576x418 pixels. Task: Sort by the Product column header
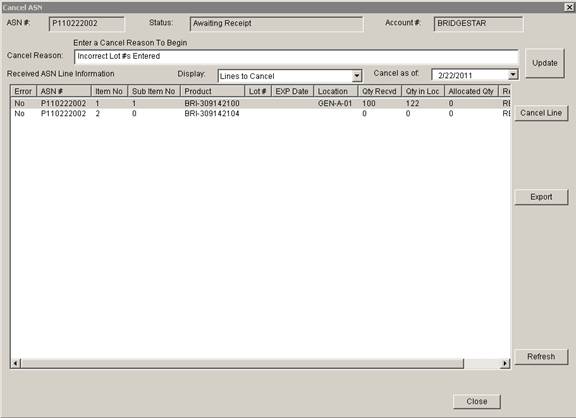[212, 91]
